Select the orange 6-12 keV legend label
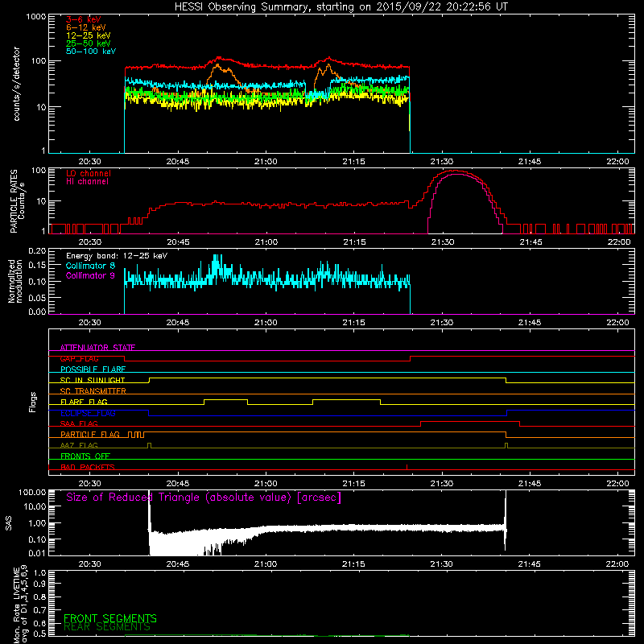 click(86, 27)
